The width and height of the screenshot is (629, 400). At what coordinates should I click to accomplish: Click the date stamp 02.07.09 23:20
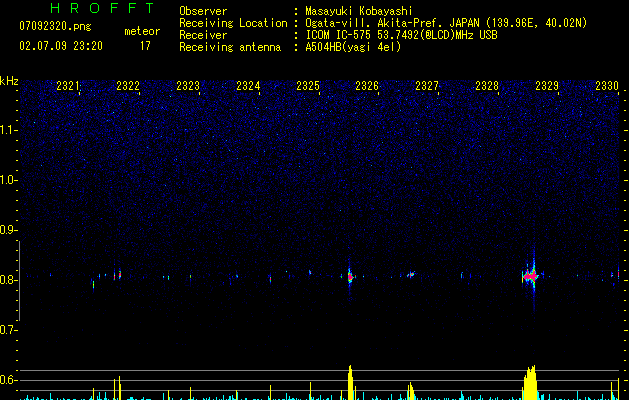pos(61,46)
